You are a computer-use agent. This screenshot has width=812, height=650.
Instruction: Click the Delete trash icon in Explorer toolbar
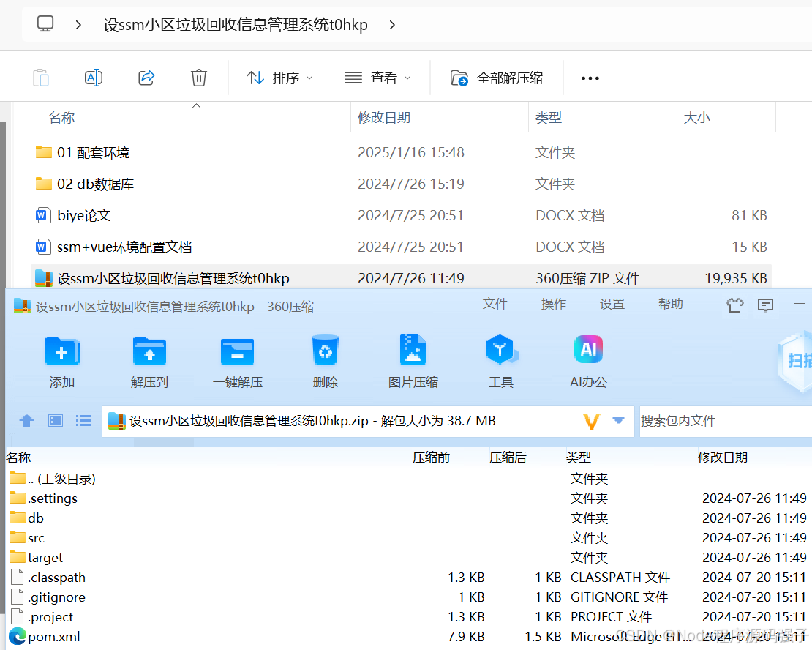[199, 78]
